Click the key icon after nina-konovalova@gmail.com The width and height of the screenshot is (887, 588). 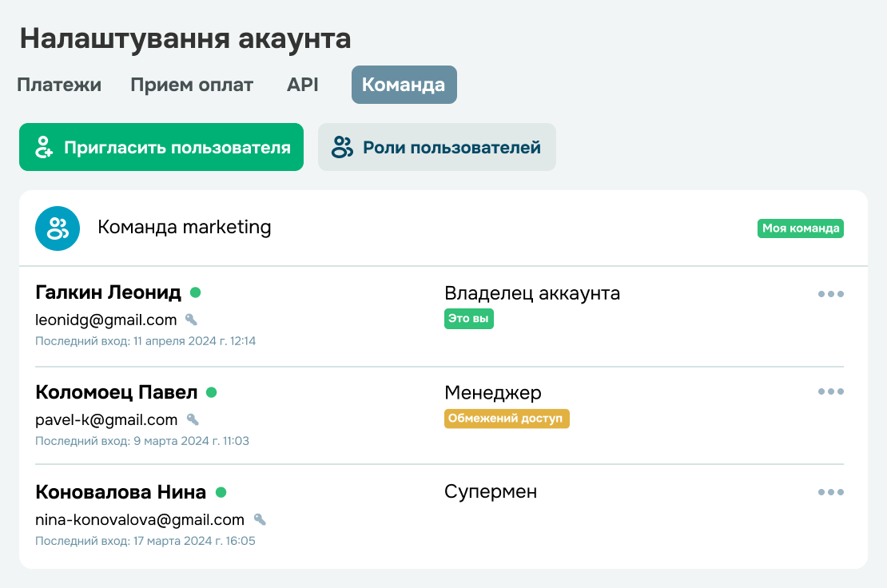(x=260, y=519)
